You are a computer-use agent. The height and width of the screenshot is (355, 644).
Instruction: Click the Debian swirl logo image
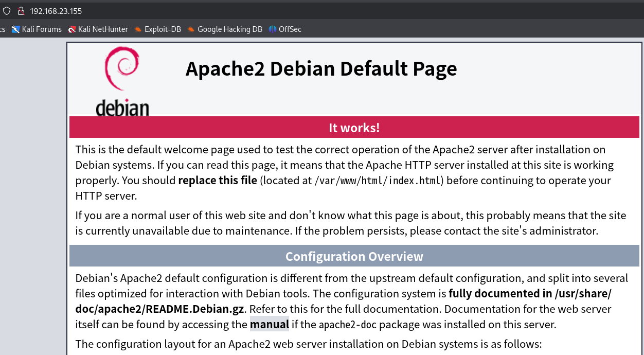[x=122, y=81]
